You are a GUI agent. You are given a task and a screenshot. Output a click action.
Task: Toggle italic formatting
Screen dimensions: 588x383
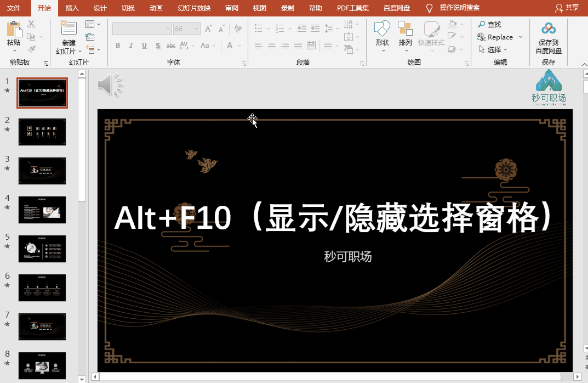tap(130, 46)
